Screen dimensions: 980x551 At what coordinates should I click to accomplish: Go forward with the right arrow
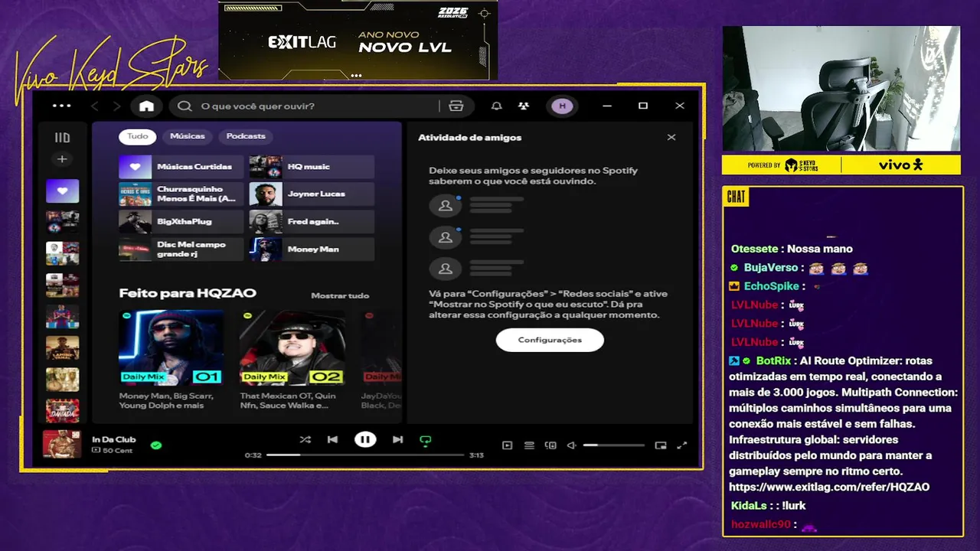point(116,106)
